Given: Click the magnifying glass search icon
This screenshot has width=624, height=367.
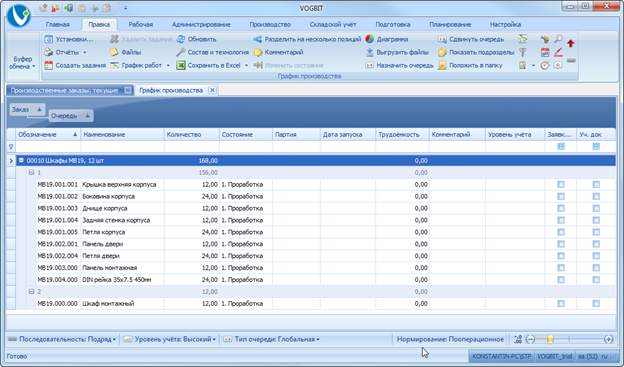Looking at the screenshot, I should click(x=558, y=39).
